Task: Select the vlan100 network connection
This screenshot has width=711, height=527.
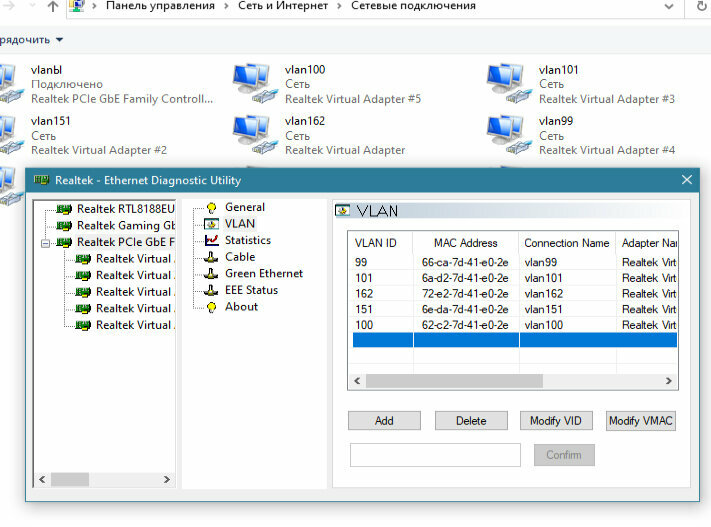Action: tap(328, 84)
